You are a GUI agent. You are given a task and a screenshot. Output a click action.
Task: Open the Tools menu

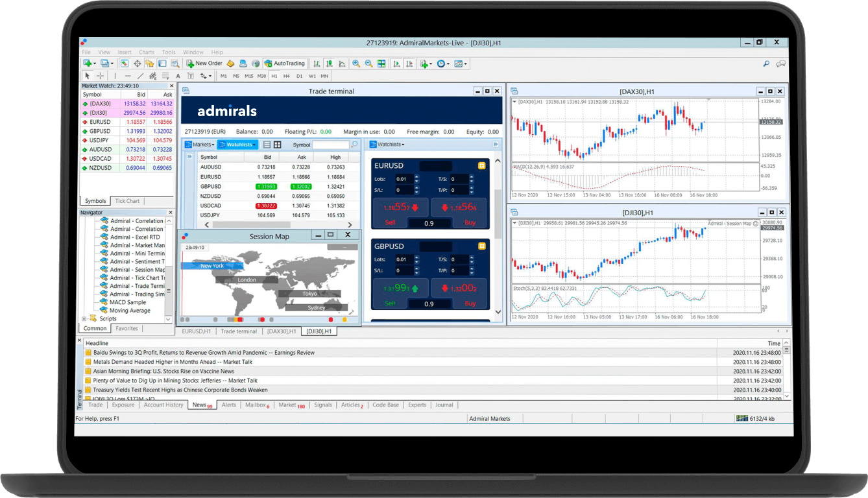tap(169, 53)
